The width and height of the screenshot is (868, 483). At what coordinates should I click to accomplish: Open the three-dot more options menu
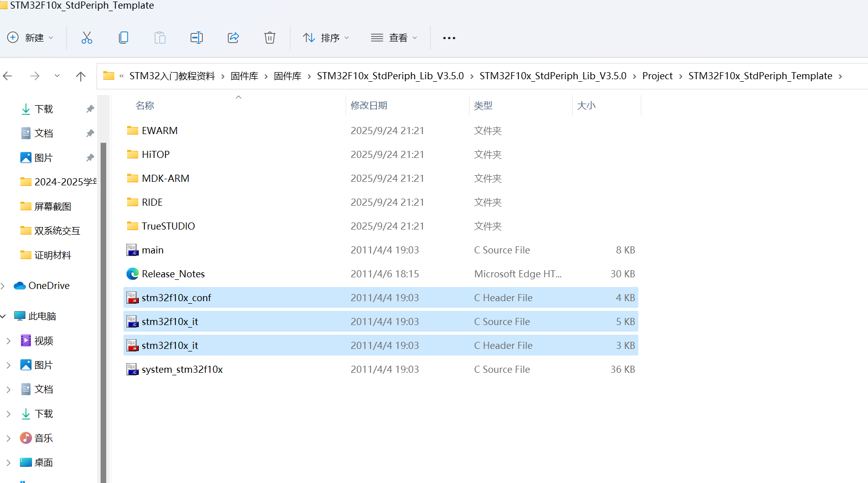(x=449, y=38)
